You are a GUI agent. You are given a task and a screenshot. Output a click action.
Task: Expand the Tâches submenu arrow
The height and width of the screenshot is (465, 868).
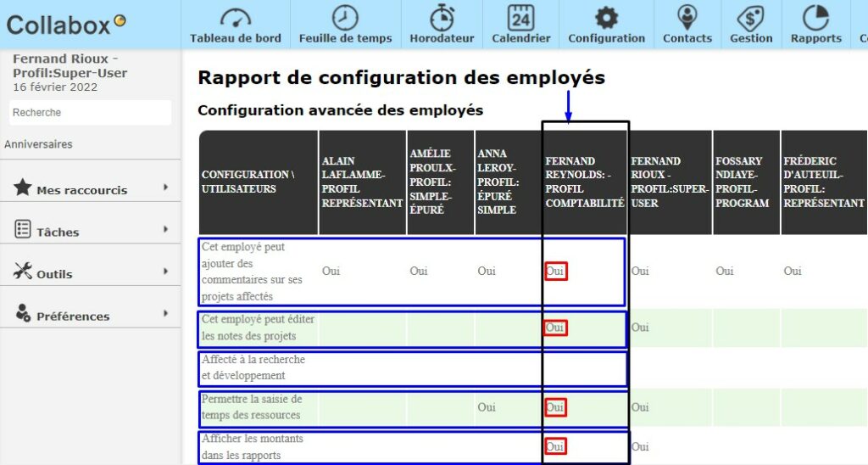coord(165,230)
